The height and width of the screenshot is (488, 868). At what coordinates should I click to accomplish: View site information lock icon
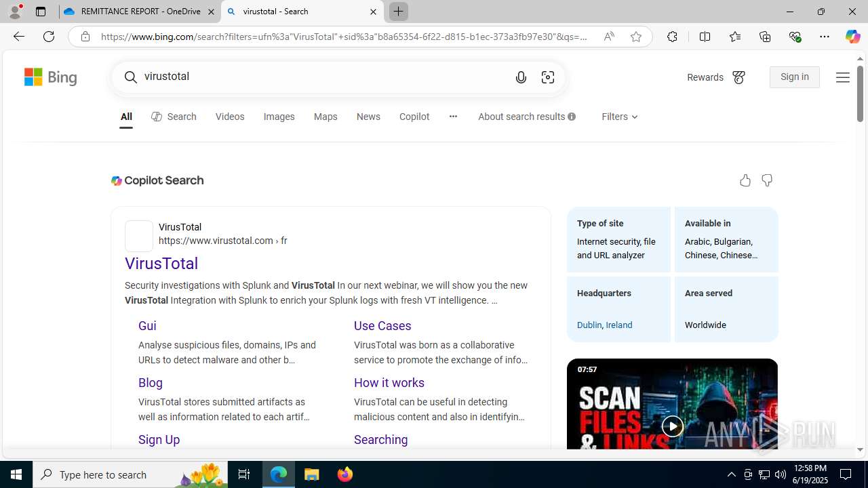[85, 37]
